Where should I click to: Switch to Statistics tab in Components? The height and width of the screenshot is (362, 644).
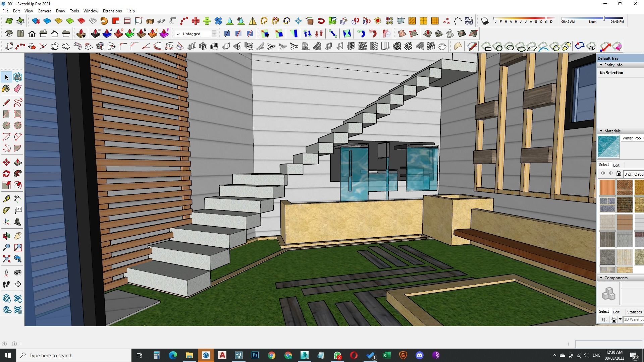coord(634,312)
